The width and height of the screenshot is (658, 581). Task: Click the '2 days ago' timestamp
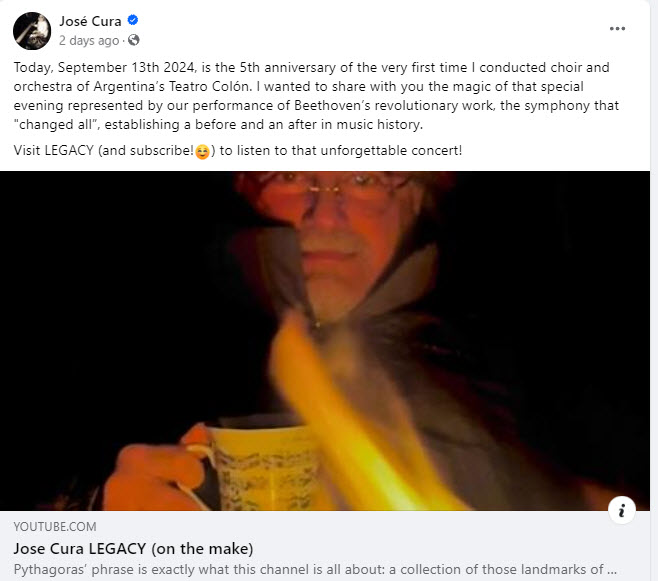click(x=89, y=41)
